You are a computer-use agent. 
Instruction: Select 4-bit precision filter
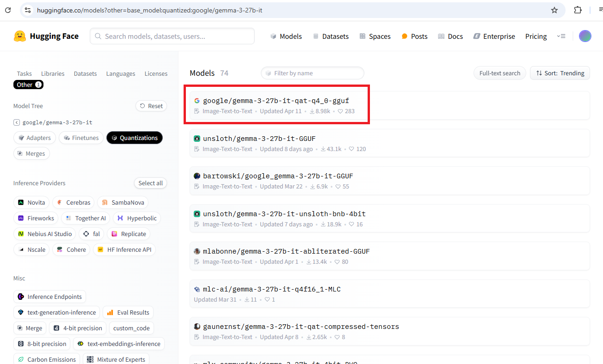(78, 328)
